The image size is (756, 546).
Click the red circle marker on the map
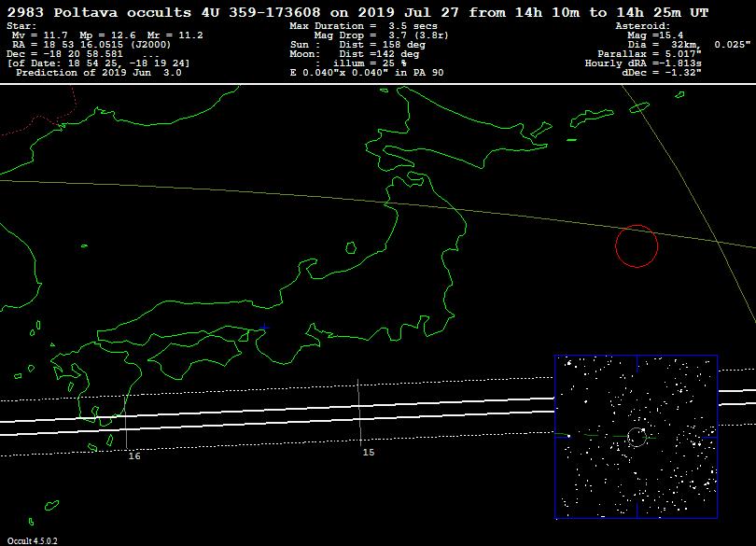(637, 246)
